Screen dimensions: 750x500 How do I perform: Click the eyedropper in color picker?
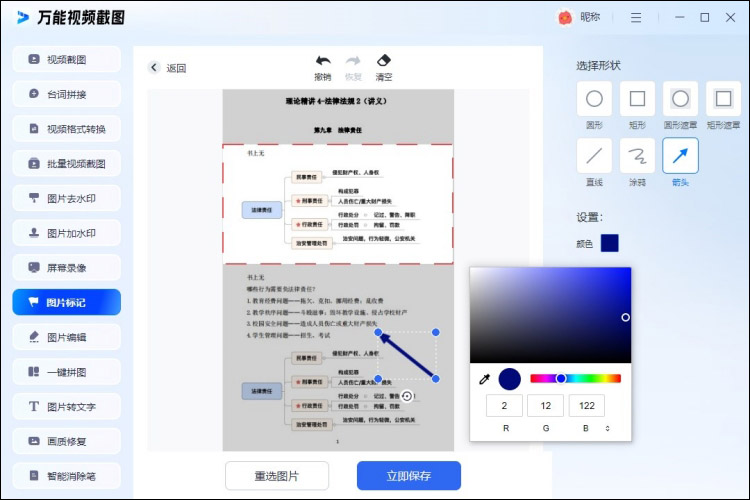(x=485, y=379)
